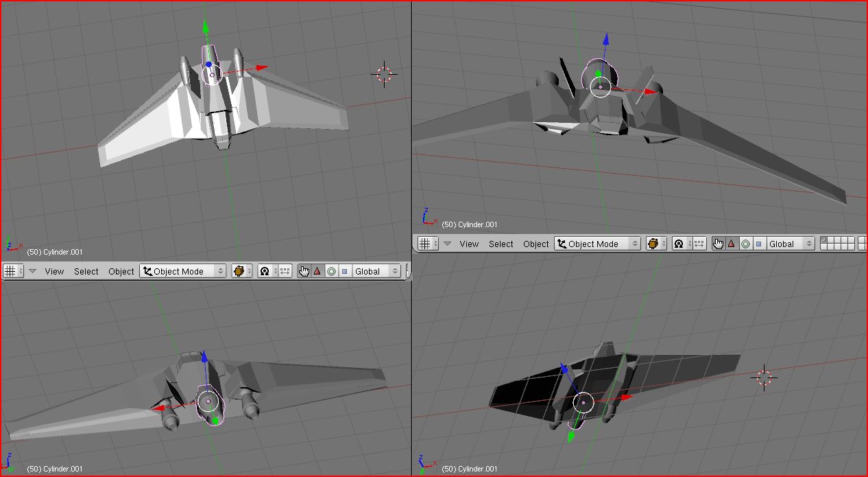Select translate manipulator triangle in top-right header

coord(732,244)
